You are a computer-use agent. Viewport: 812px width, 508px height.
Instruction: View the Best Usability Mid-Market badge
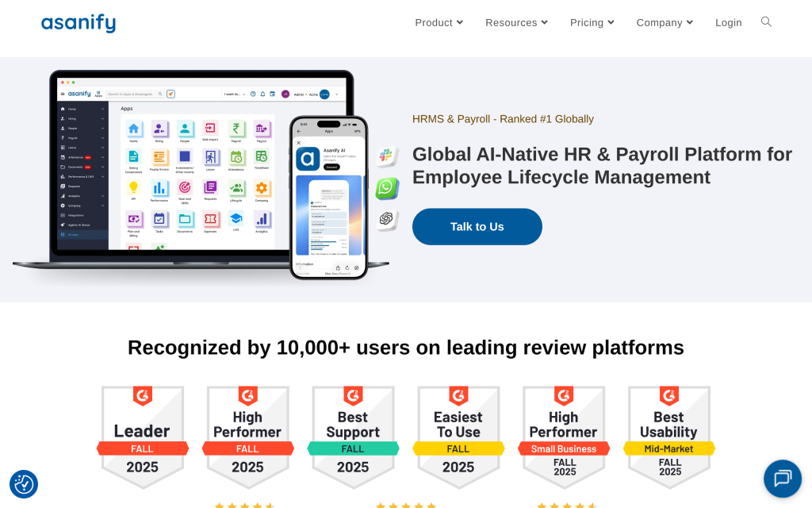click(x=669, y=437)
